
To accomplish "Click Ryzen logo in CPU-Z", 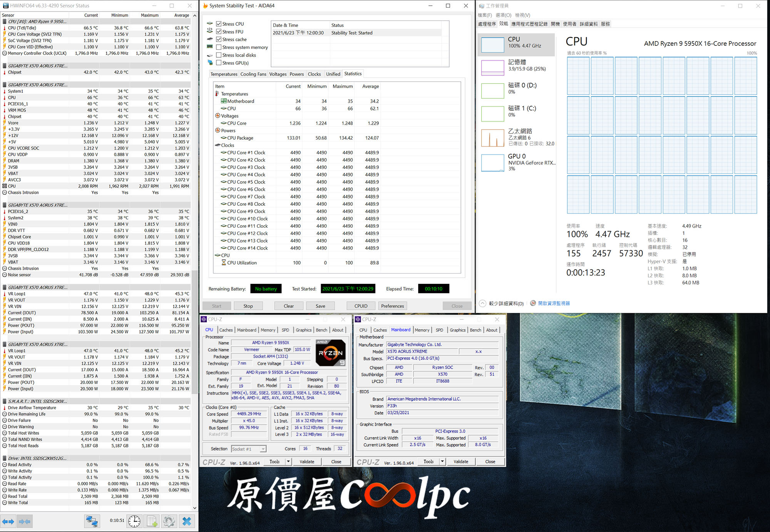I will (330, 352).
